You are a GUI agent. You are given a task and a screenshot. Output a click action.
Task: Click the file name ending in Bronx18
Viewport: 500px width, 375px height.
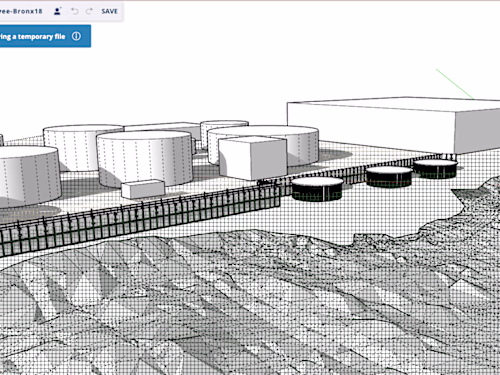(21, 11)
